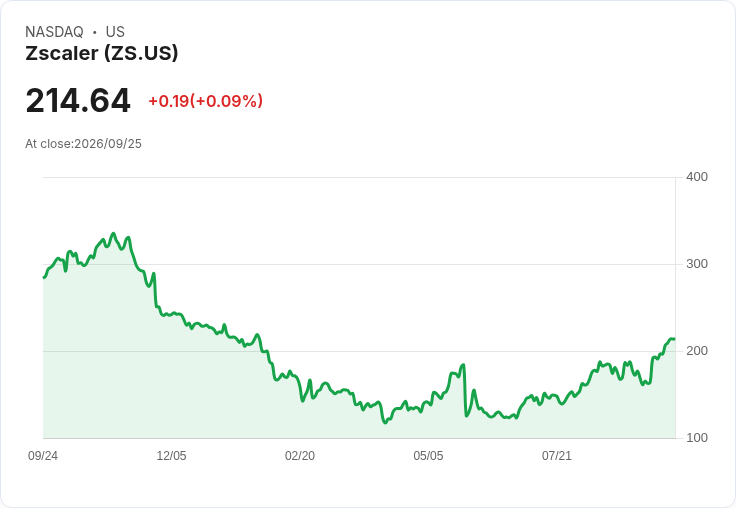Click the 07/21 date label on x-axis

(x=557, y=456)
